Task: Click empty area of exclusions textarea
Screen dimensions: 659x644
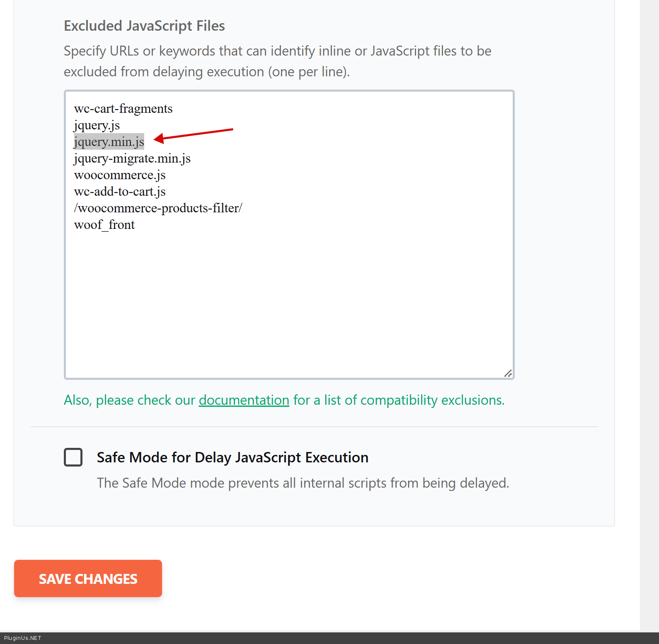Action: coord(289,303)
